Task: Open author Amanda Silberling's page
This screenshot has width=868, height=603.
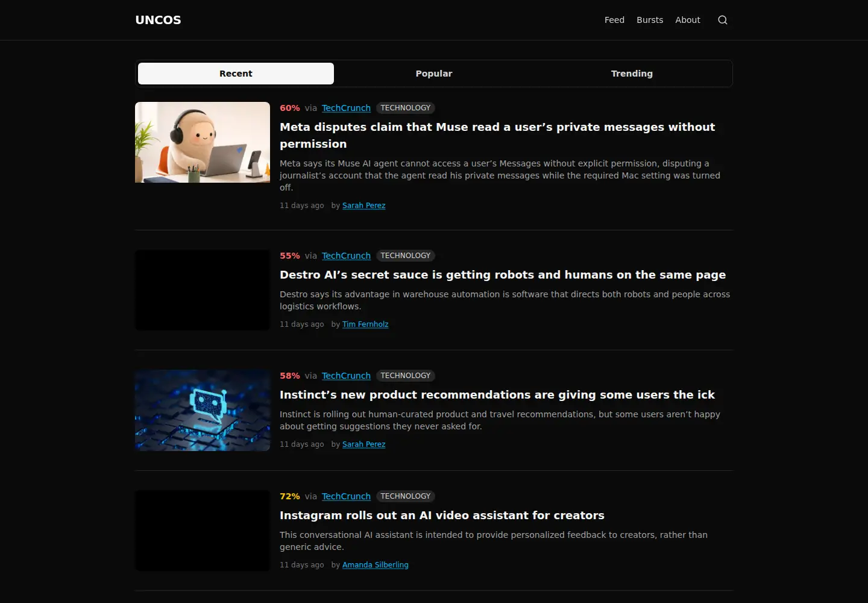Action: click(x=376, y=565)
